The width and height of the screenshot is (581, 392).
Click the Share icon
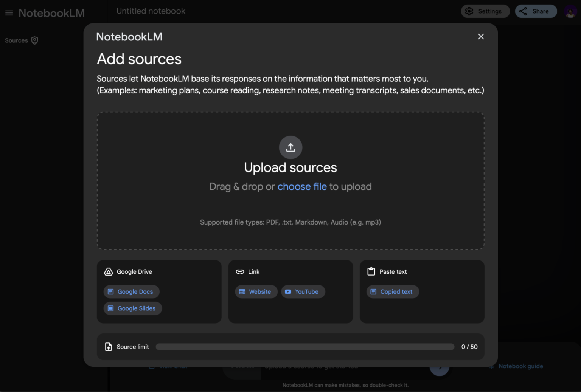(x=523, y=11)
